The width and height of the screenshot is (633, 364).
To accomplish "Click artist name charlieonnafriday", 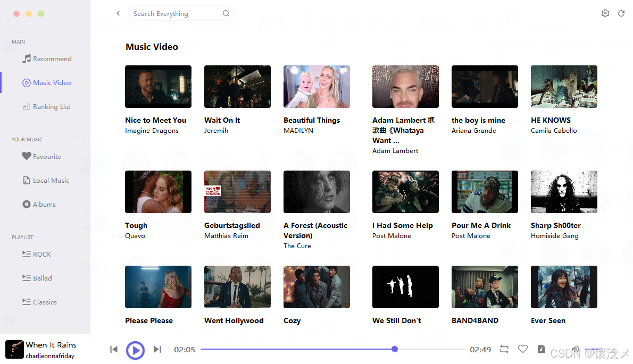I will pos(50,356).
